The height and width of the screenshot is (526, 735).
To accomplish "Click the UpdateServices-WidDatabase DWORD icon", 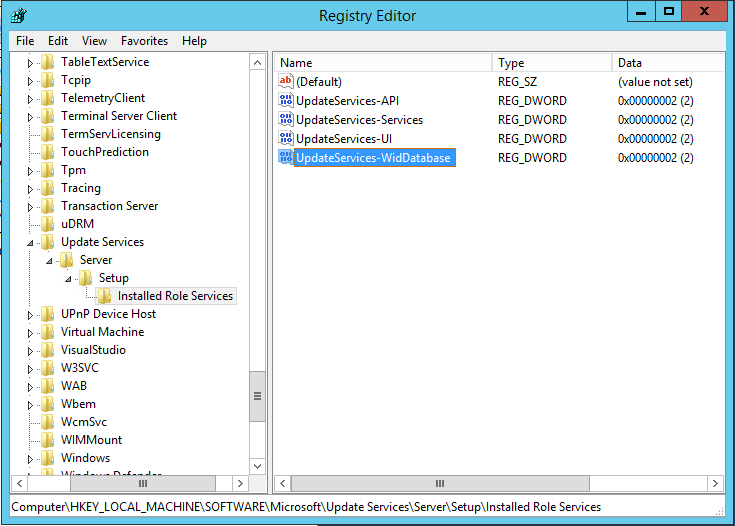I will point(285,157).
